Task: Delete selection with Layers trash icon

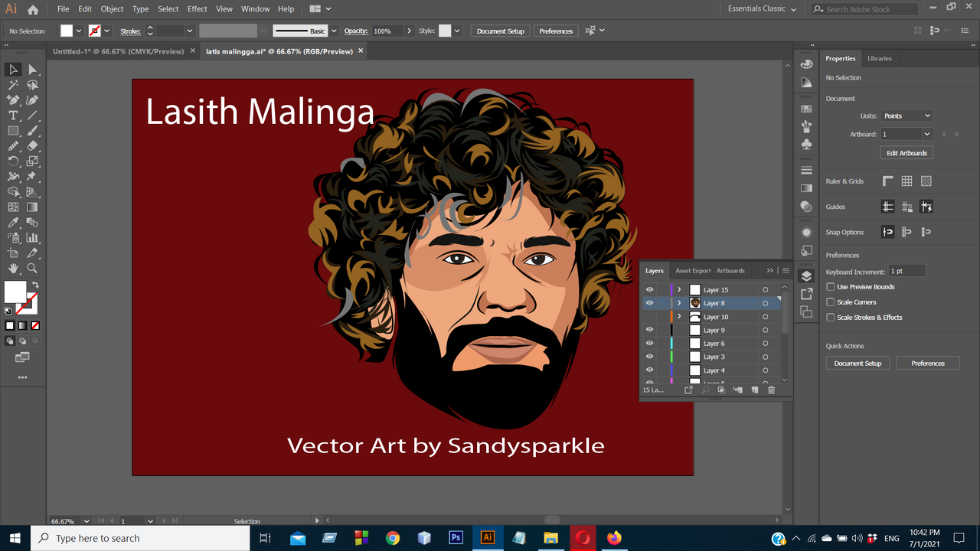Action: (771, 390)
